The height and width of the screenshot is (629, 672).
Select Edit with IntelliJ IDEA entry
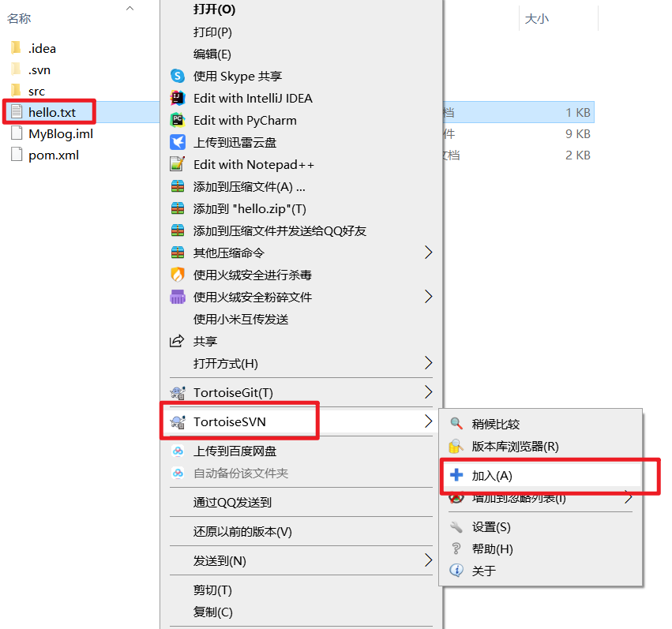click(x=301, y=99)
